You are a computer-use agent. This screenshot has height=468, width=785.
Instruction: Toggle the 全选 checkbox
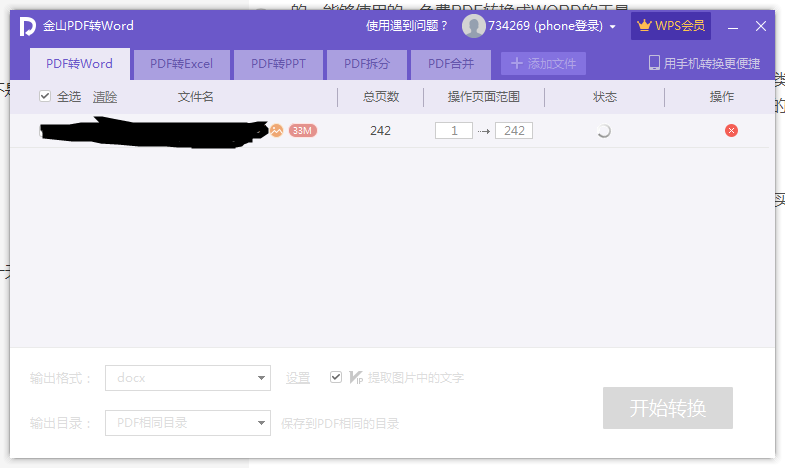45,96
